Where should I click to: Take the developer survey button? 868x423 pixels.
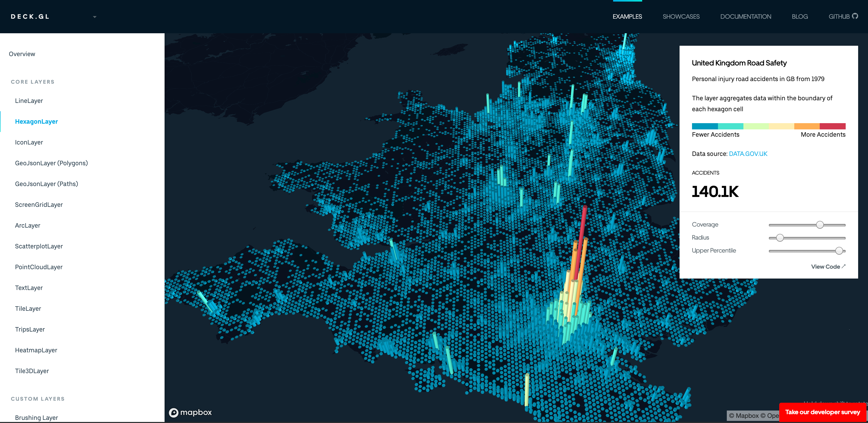[822, 412]
